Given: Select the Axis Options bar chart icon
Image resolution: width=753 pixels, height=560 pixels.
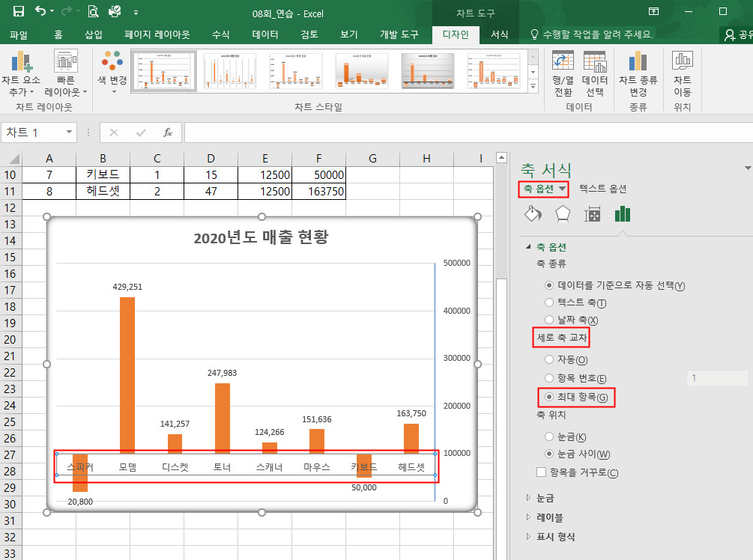Looking at the screenshot, I should (x=623, y=214).
